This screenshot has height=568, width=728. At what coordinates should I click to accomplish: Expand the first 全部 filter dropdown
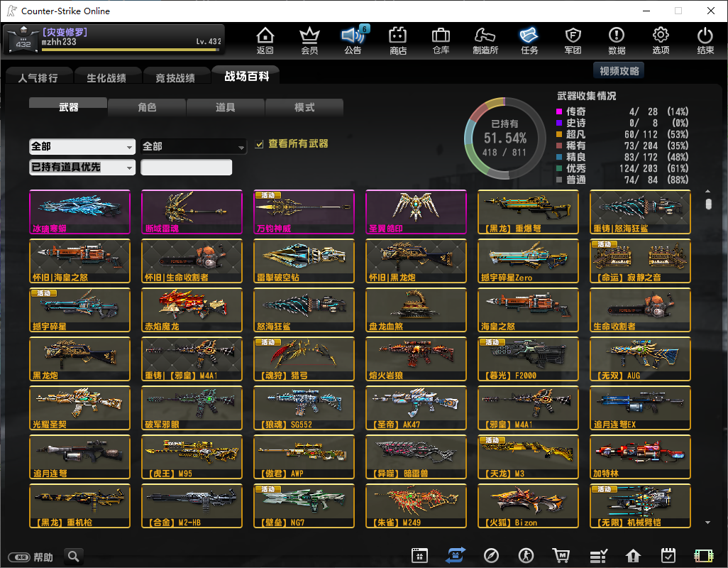tap(82, 146)
